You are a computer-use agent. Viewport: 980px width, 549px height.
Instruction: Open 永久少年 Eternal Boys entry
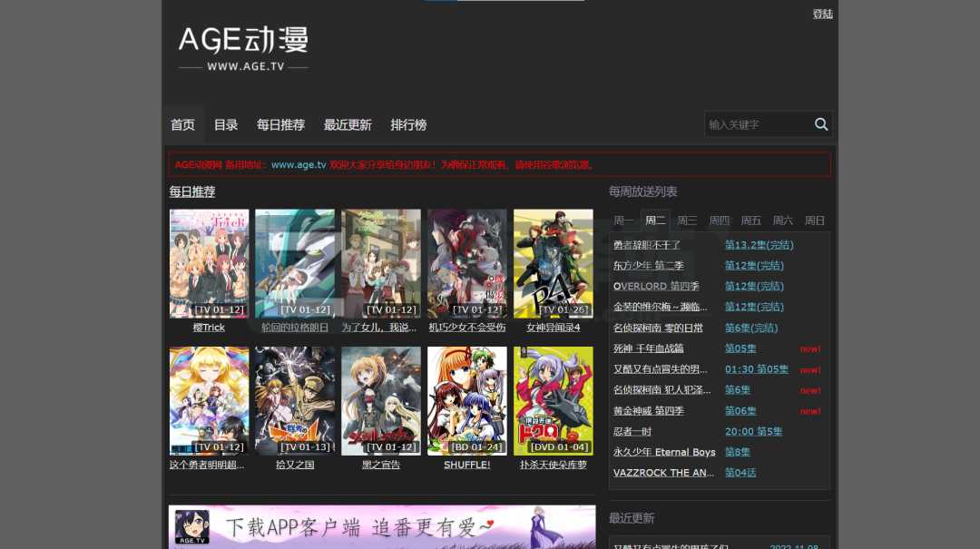click(x=664, y=451)
